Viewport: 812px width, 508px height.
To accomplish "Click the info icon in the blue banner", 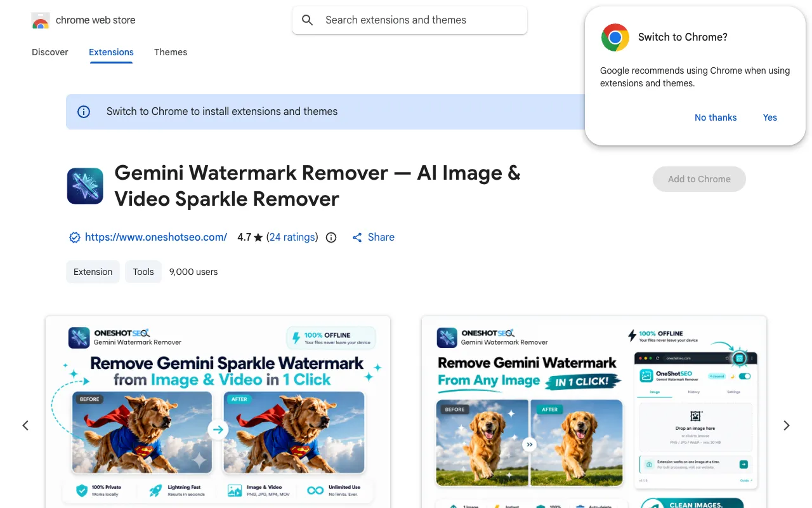I will pos(84,112).
